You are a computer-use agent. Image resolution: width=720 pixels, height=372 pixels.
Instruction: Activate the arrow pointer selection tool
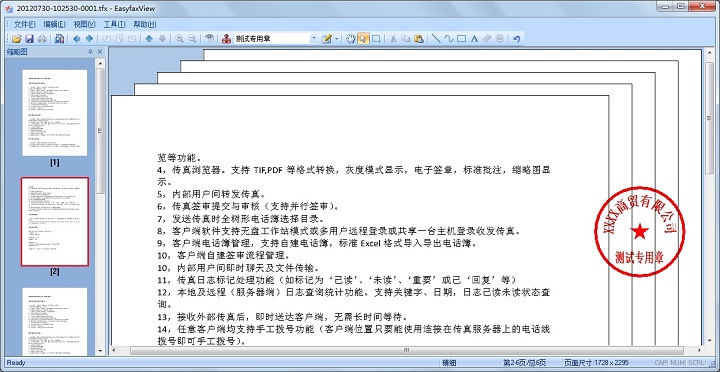(363, 39)
